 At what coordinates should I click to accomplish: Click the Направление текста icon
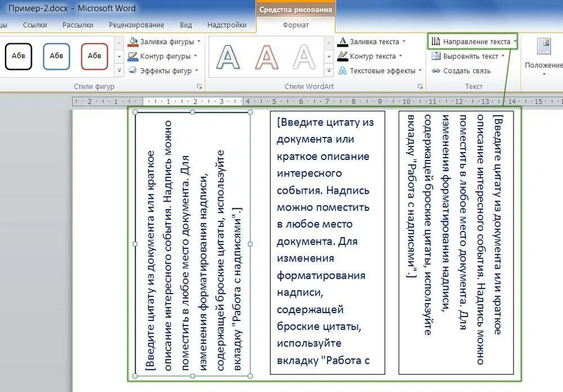(x=436, y=41)
